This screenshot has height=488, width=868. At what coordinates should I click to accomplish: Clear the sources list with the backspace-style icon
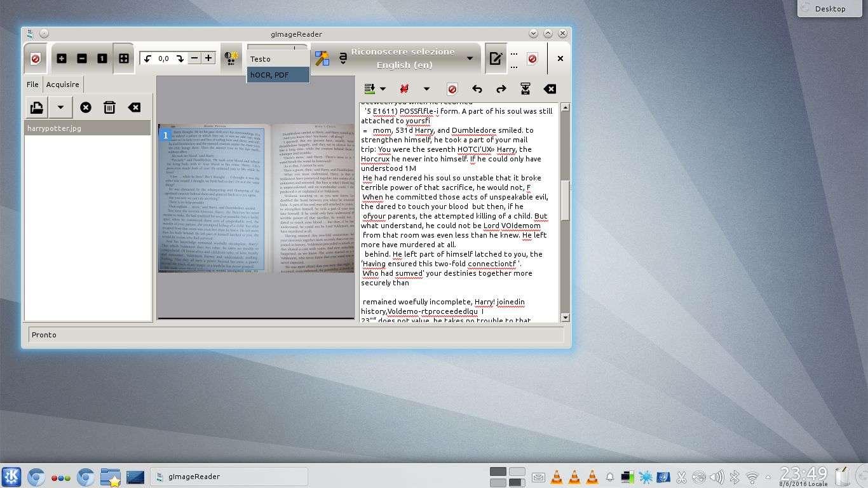[x=134, y=107]
